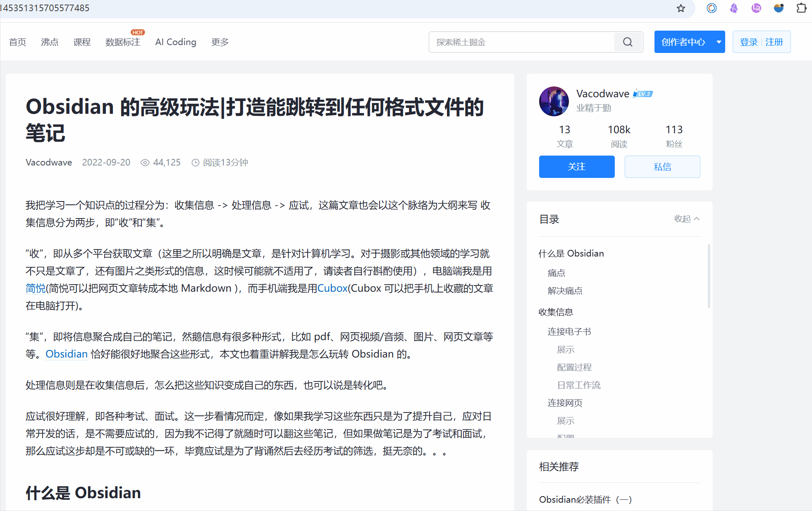Click the table of contents scrollbar
The width and height of the screenshot is (812, 511).
point(709,276)
